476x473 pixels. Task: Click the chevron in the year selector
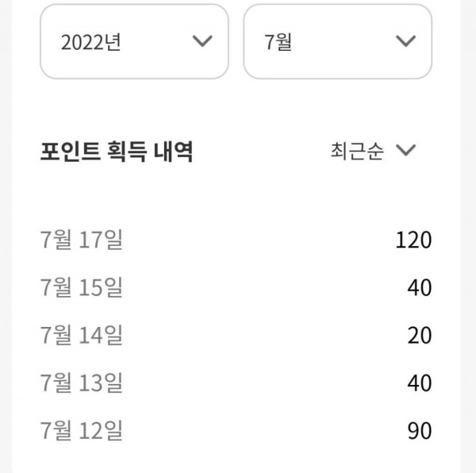(202, 41)
